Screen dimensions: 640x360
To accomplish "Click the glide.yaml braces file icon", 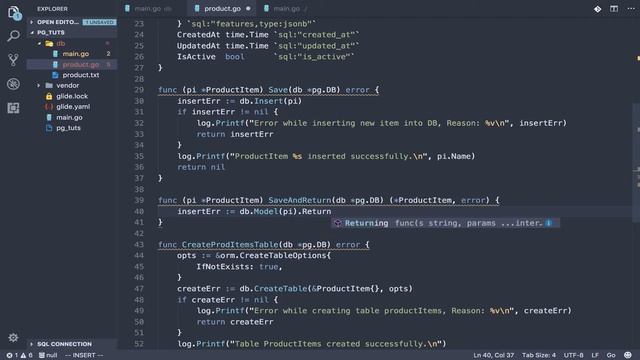I will (49, 107).
